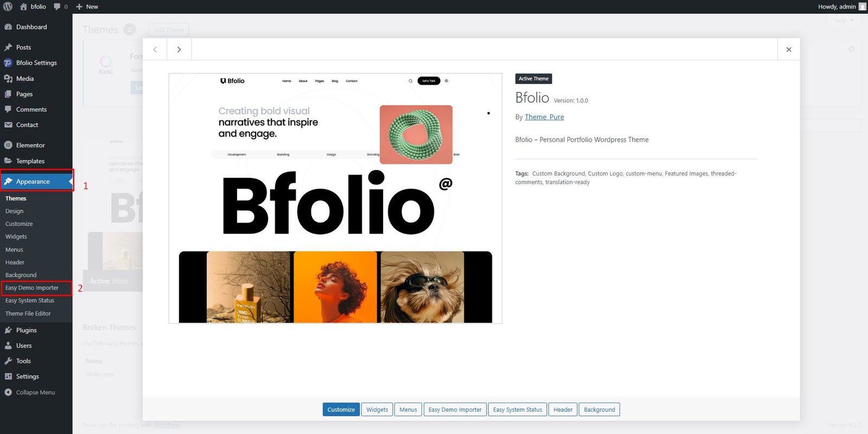Click the blue Customize button
This screenshot has width=868, height=434.
[x=341, y=410]
